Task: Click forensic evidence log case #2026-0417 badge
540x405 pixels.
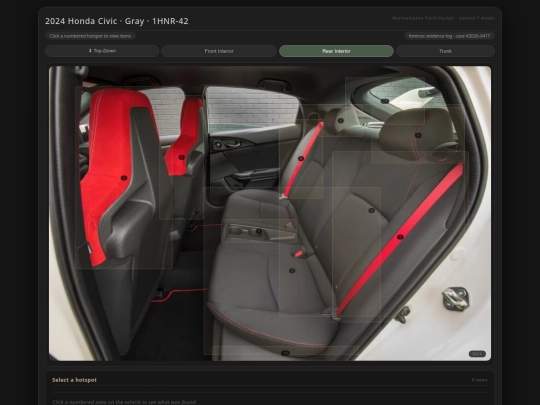Action: pos(449,36)
